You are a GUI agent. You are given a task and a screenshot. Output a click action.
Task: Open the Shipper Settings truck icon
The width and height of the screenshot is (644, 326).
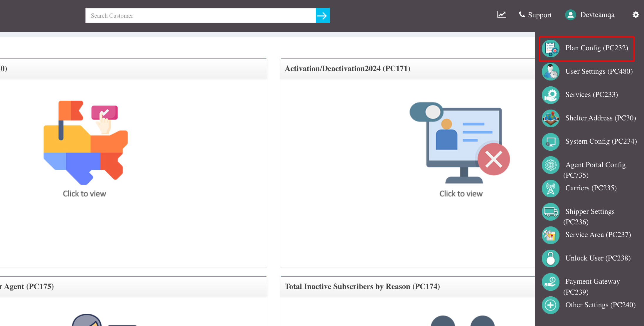click(551, 212)
